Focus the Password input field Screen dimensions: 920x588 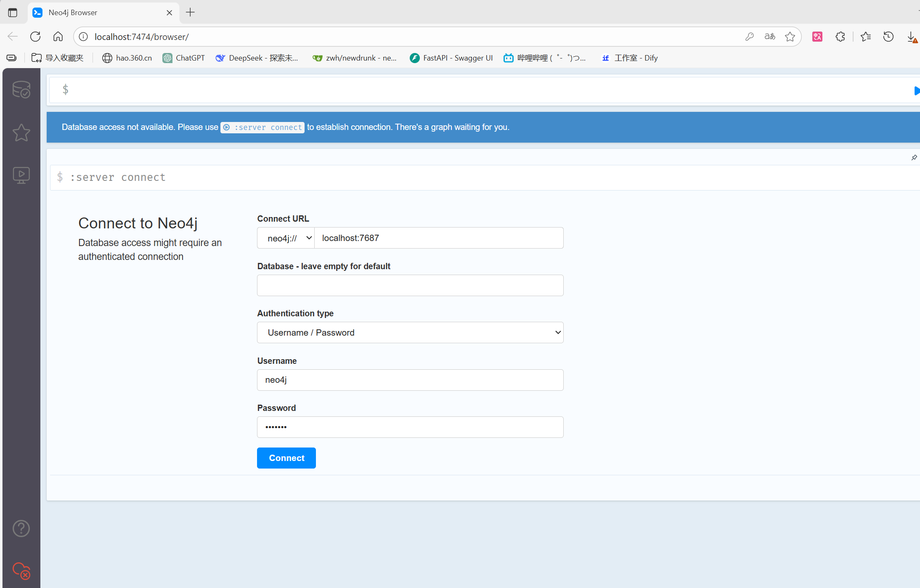coord(410,427)
